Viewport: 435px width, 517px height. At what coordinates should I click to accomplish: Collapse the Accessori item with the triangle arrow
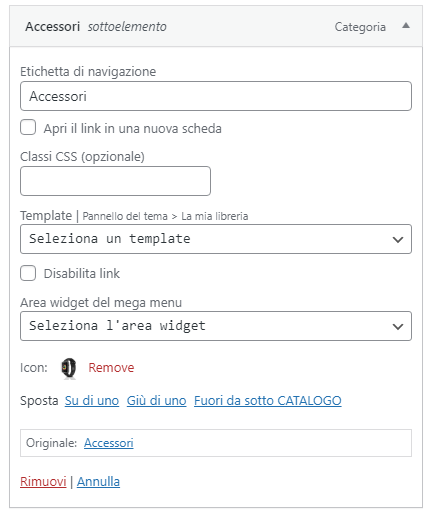click(406, 26)
